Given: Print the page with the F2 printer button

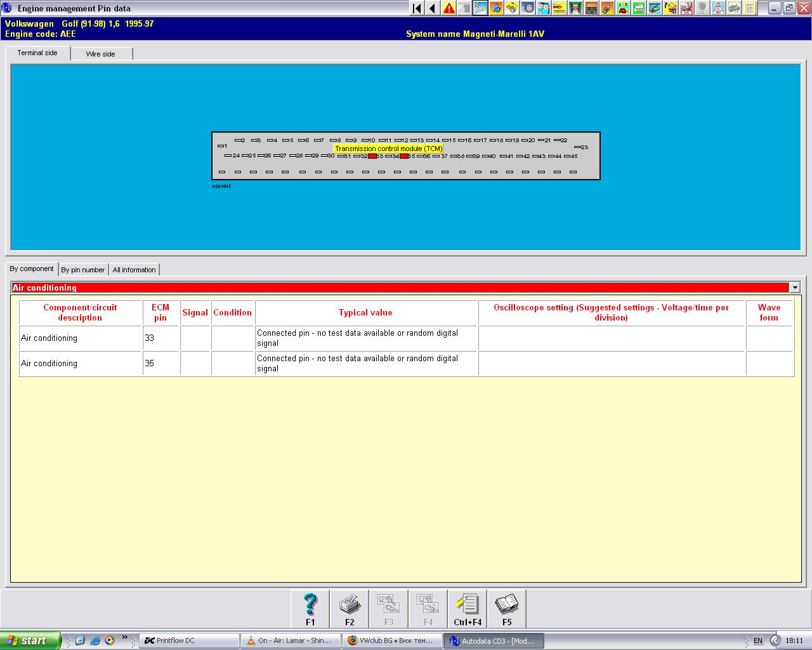Looking at the screenshot, I should pos(350,608).
